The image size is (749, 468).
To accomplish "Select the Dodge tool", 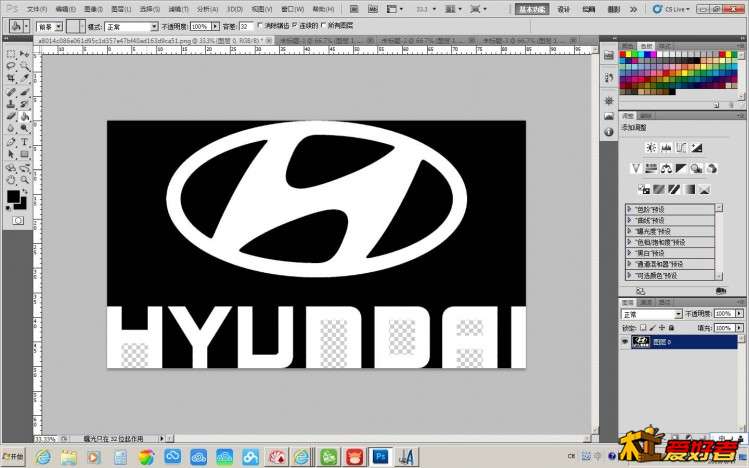I will 24,128.
